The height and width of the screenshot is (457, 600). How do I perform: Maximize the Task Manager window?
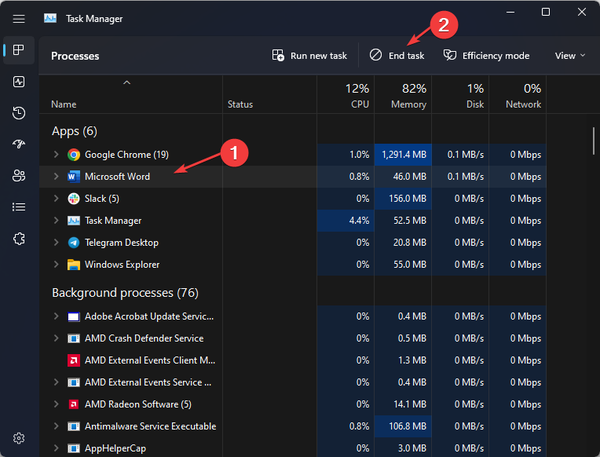(546, 12)
